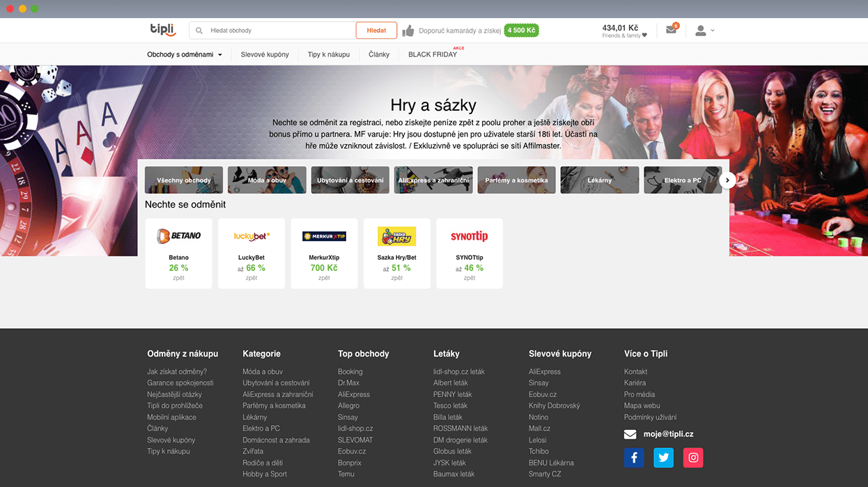This screenshot has width=868, height=487.
Task: Open the Betano shop card
Action: point(178,253)
